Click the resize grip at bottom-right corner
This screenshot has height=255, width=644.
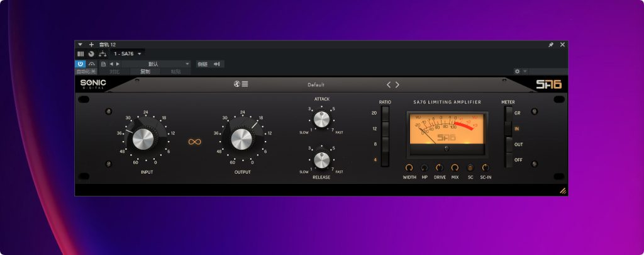(563, 191)
